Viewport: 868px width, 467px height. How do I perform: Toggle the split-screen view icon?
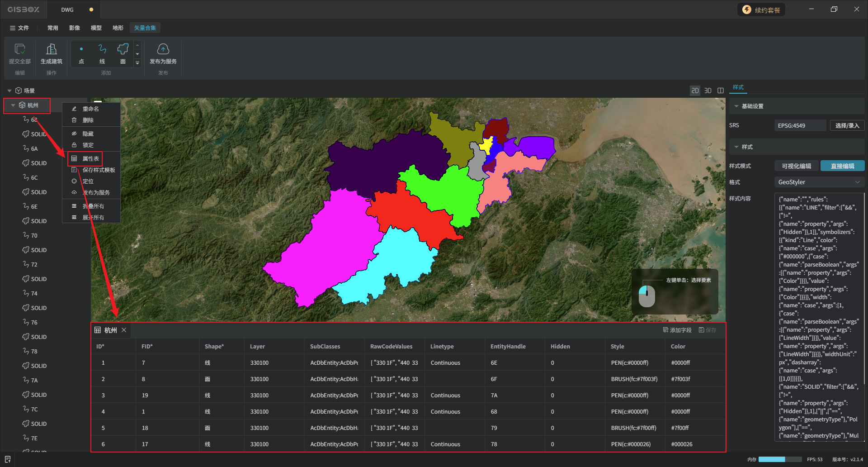[721, 91]
